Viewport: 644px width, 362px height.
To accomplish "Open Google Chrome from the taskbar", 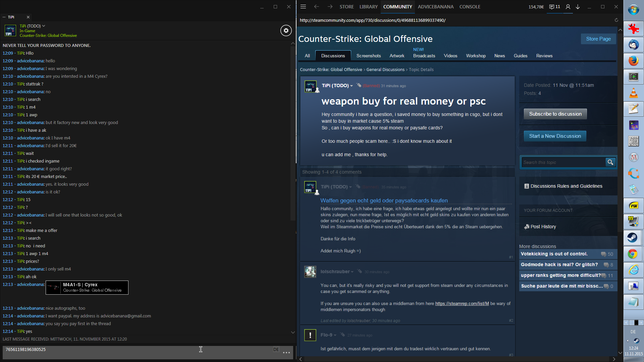I will click(x=633, y=254).
